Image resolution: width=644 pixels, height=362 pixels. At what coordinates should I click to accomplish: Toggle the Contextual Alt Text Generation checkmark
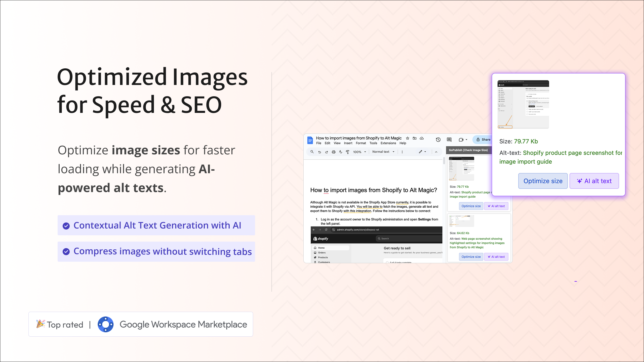(x=66, y=225)
